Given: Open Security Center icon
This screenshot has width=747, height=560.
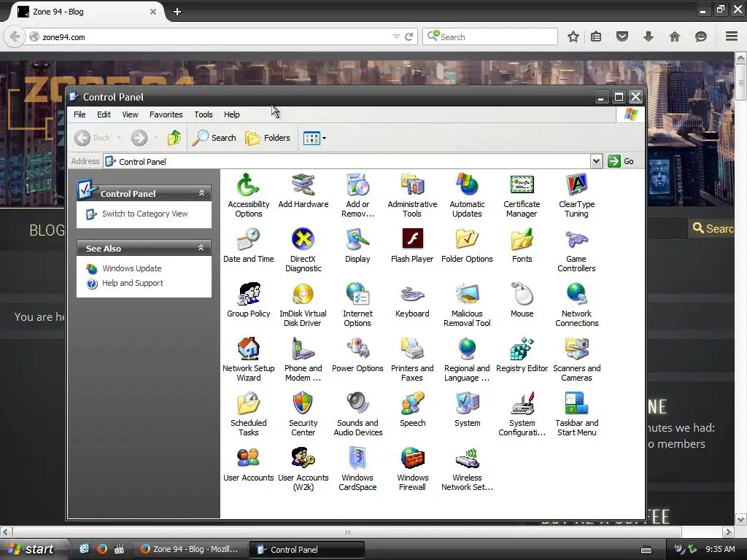Looking at the screenshot, I should coord(303,414).
